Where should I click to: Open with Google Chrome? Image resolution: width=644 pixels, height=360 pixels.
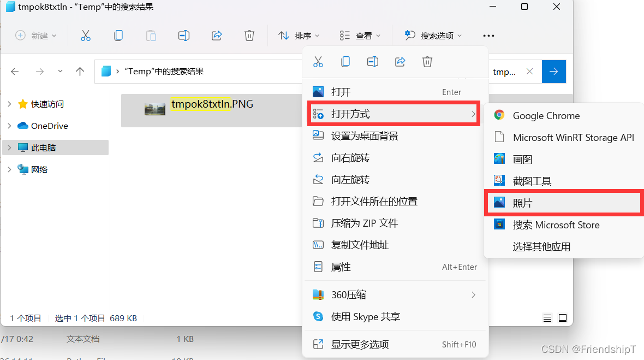[564, 115]
